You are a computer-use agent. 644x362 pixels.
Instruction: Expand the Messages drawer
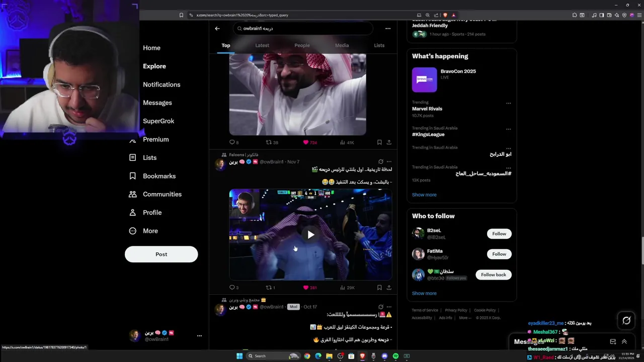pyautogui.click(x=624, y=341)
